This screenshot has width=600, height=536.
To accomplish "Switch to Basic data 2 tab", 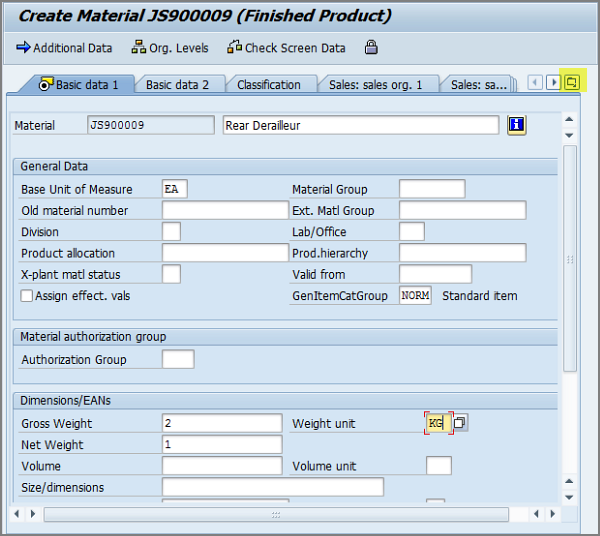I will [x=178, y=85].
